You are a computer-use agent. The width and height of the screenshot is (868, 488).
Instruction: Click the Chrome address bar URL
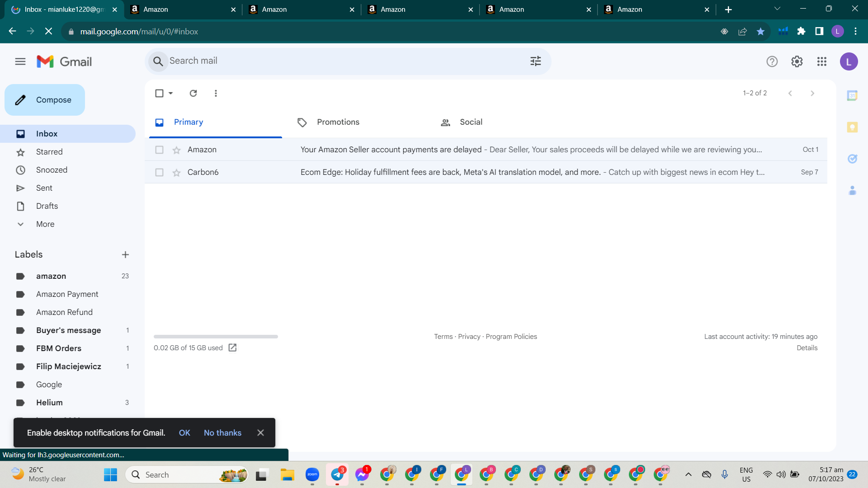coord(139,32)
